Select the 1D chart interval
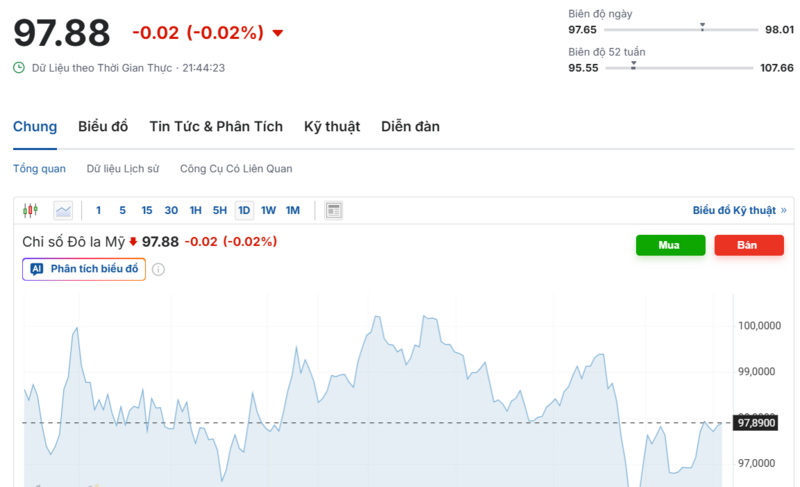The image size is (800, 487). pyautogui.click(x=244, y=210)
